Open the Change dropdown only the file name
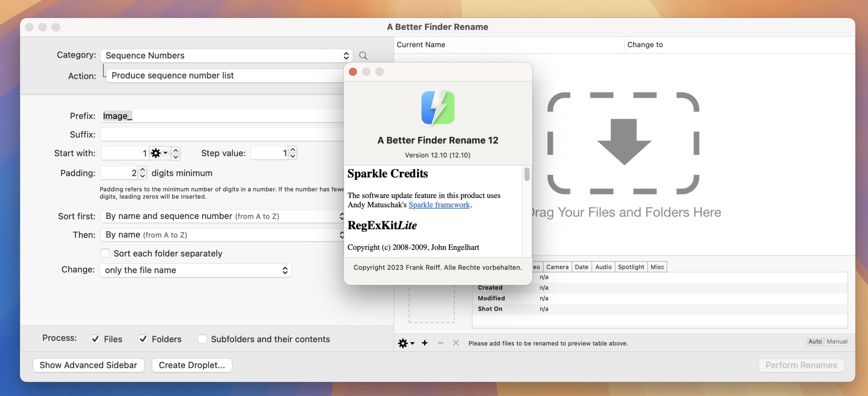Viewport: 868px width, 396px height. click(196, 270)
